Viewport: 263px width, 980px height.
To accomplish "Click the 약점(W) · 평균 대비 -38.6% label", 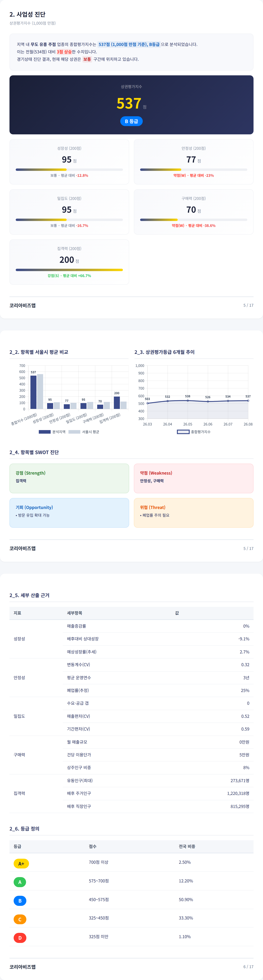I will (193, 226).
